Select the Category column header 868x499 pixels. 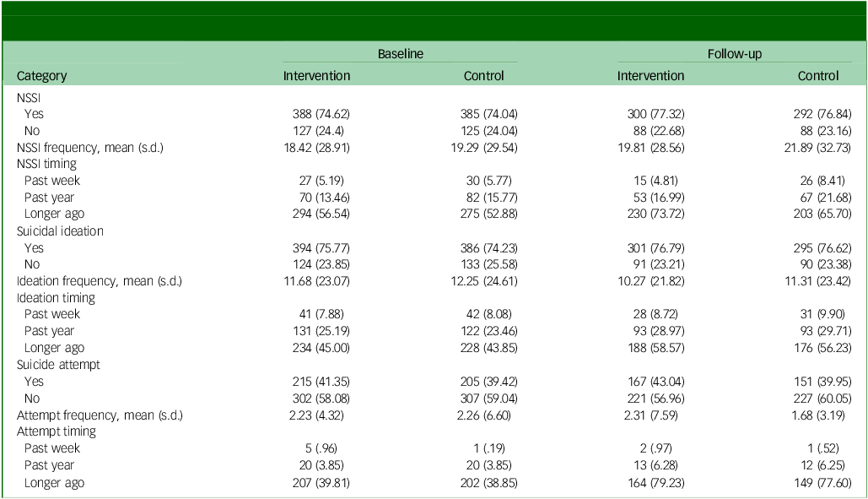(41, 76)
